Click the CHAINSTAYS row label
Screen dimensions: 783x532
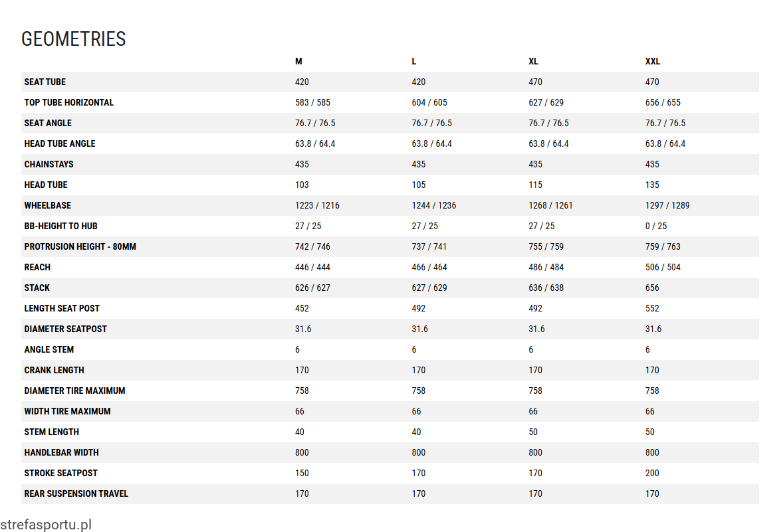click(x=49, y=164)
